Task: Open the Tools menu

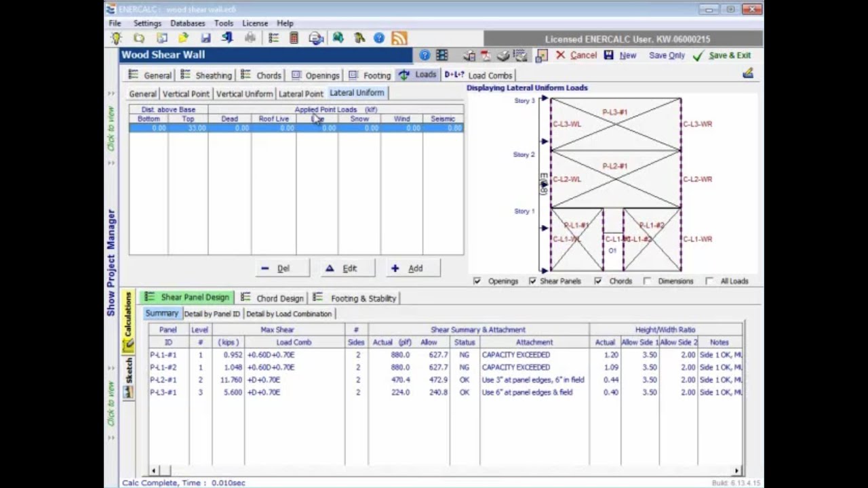Action: pos(224,23)
